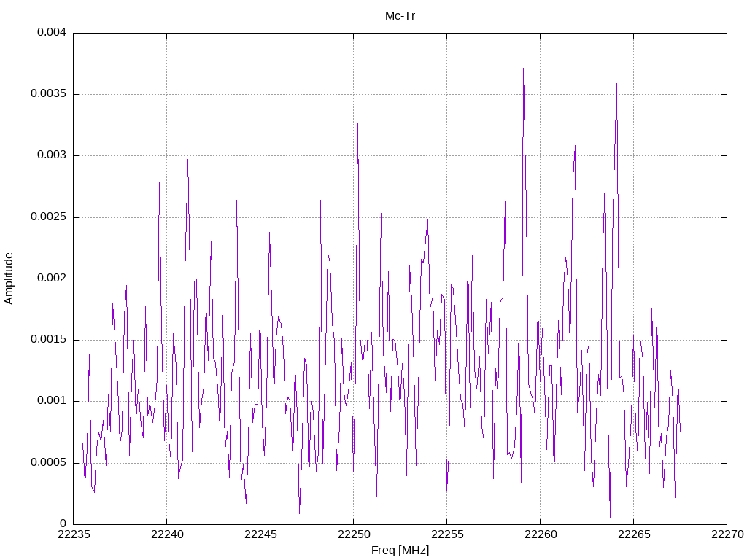Click the plot title 'Mc-Tr'
Viewport: 747px width, 560px height.
pos(400,16)
